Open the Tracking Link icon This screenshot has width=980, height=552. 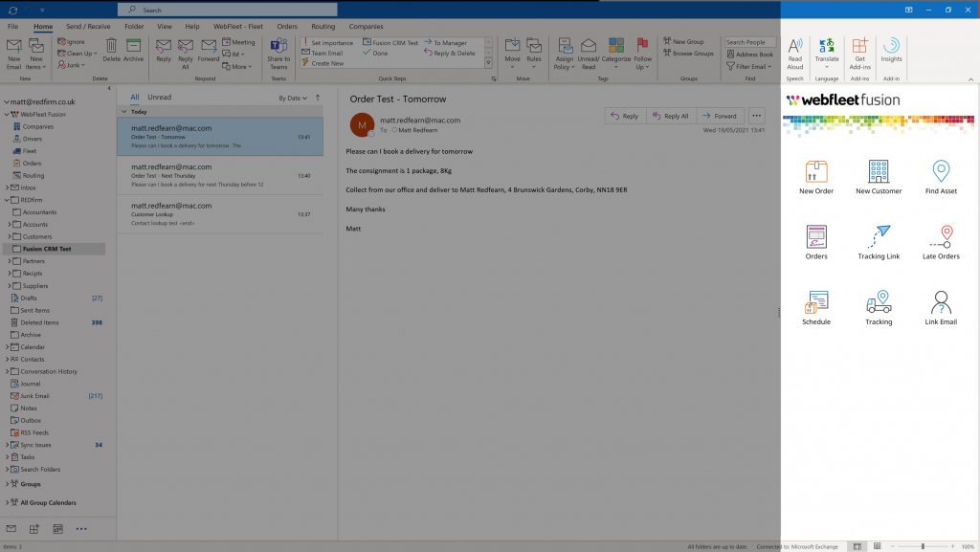coord(878,239)
